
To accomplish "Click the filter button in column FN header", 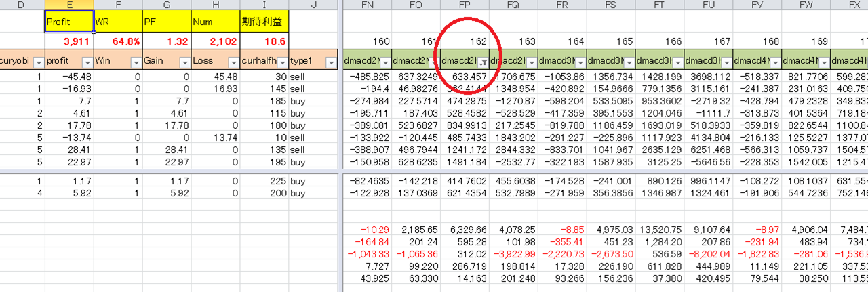I will click(384, 62).
